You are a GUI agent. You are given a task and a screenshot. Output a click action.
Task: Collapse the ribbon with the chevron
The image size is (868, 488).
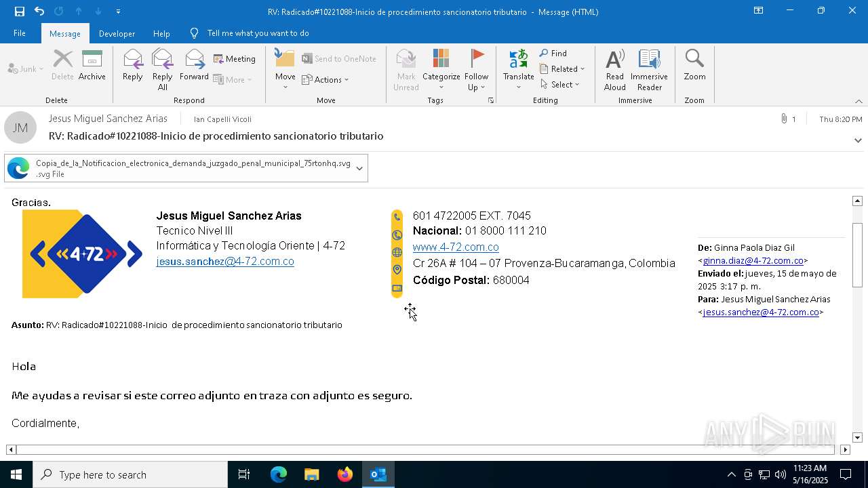[x=859, y=101]
